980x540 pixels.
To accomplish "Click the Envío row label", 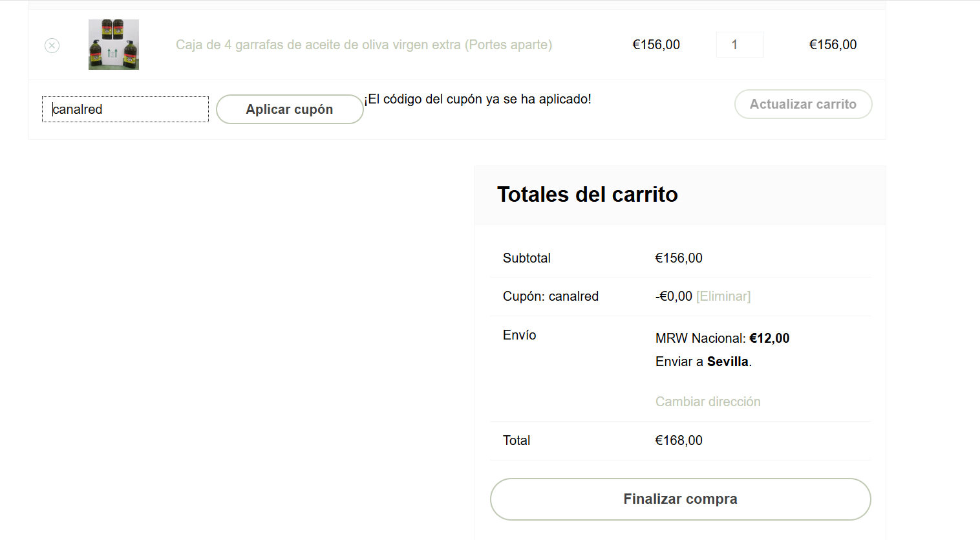I will (520, 335).
